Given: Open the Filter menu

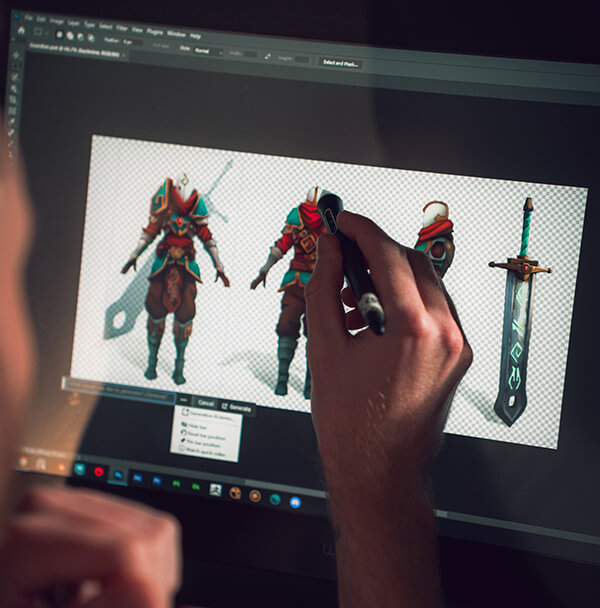Looking at the screenshot, I should pos(122,28).
